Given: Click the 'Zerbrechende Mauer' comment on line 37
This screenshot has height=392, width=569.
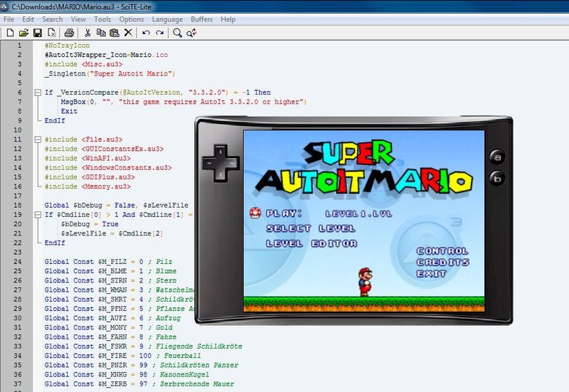Looking at the screenshot, I should pos(197,384).
